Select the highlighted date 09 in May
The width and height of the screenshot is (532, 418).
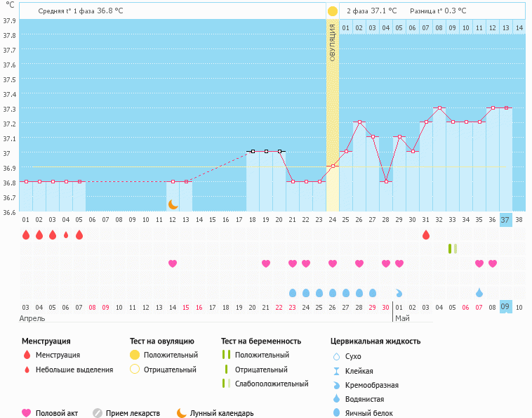506,306
